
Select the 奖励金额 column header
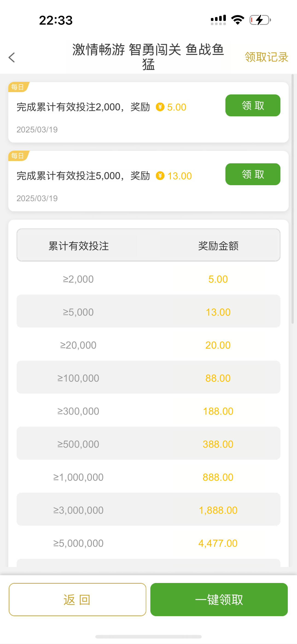click(x=218, y=246)
